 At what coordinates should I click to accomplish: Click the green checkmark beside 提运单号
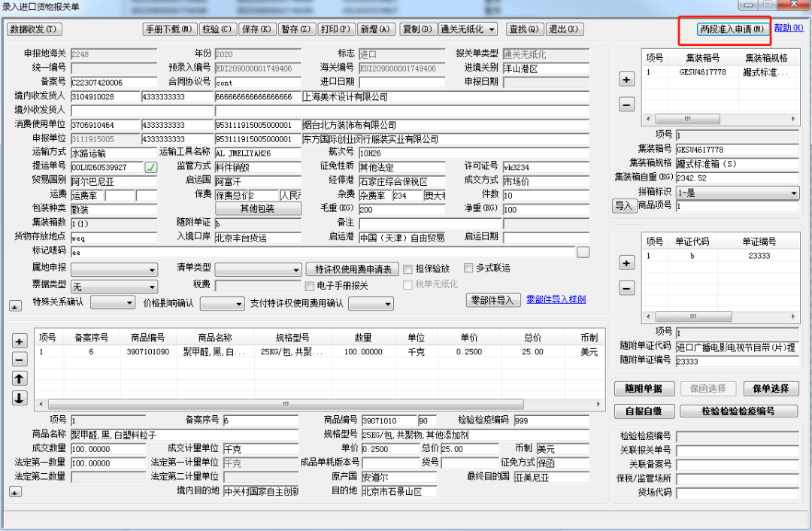150,167
